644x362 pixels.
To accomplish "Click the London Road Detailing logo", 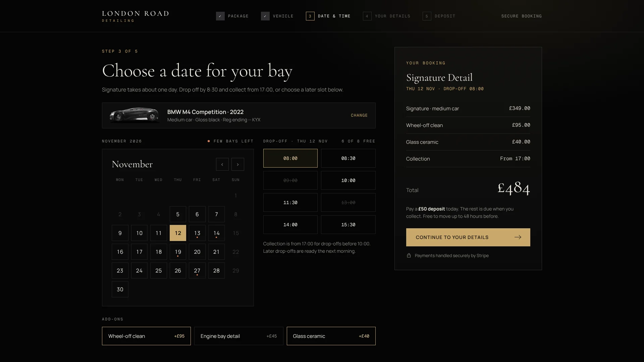I will [136, 16].
